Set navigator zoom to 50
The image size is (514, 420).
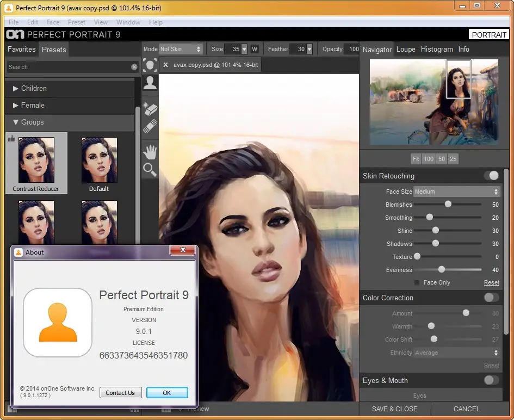tap(442, 159)
